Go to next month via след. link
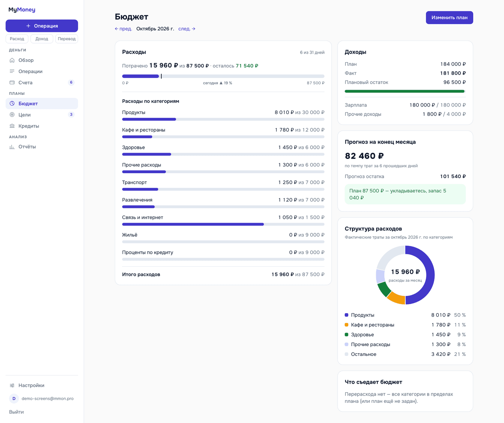Image resolution: width=504 pixels, height=423 pixels. coord(187,29)
